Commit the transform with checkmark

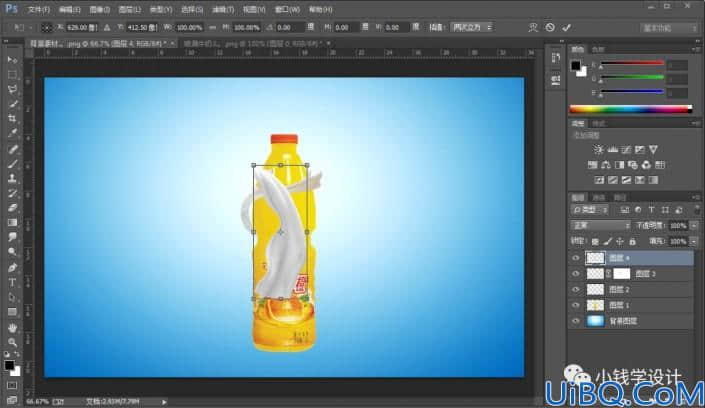pos(567,27)
